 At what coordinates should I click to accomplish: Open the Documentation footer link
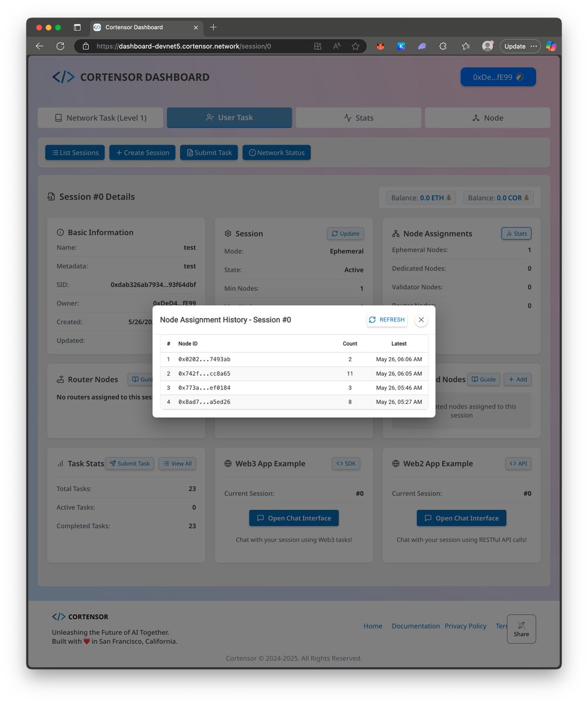tap(415, 626)
